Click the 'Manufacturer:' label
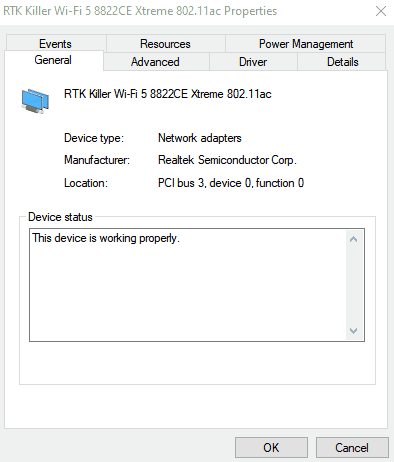This screenshot has width=394, height=462. pos(97,160)
